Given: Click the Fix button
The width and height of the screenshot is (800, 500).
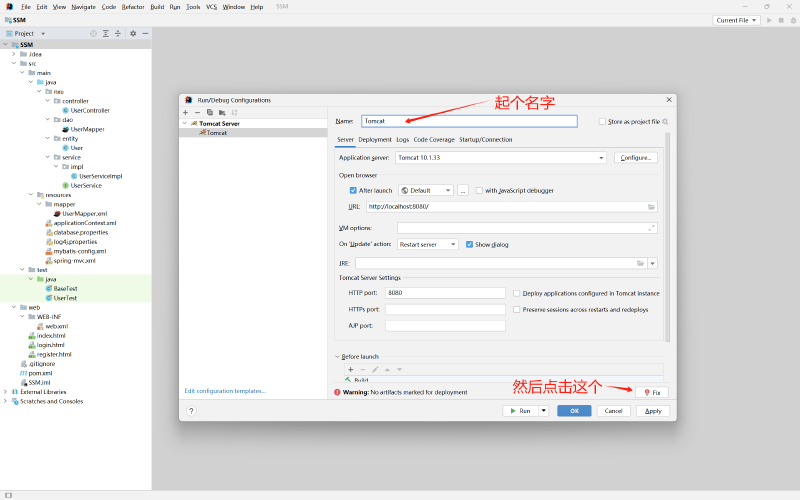Looking at the screenshot, I should click(x=652, y=392).
